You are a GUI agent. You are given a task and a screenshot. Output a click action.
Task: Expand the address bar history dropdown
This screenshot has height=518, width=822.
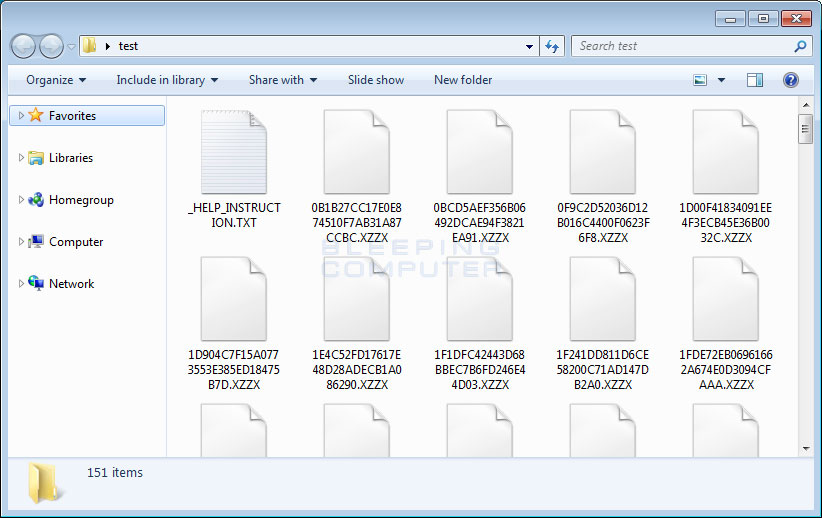point(530,46)
